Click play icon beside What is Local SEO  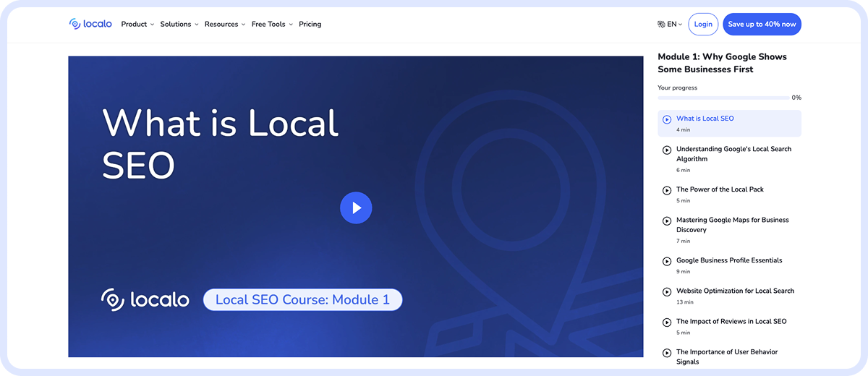pyautogui.click(x=667, y=119)
